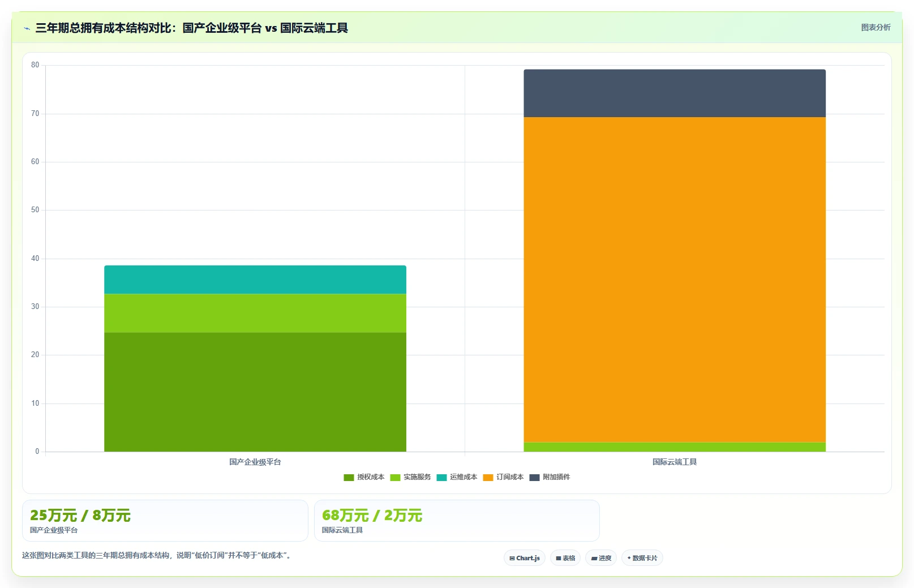This screenshot has width=914, height=588.
Task: Click the 0 y-axis tick label
Action: [37, 452]
